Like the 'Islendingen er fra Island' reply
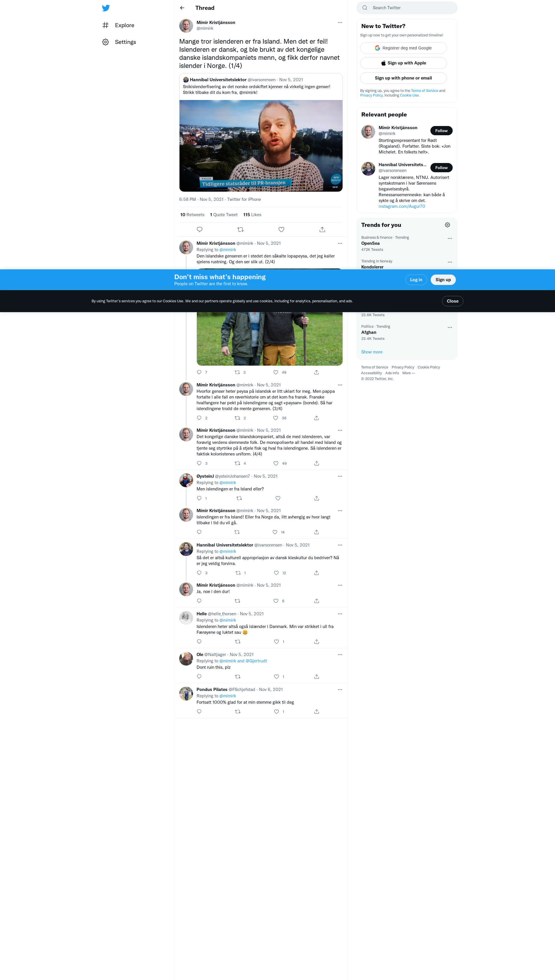The height and width of the screenshot is (980, 555). click(x=275, y=532)
